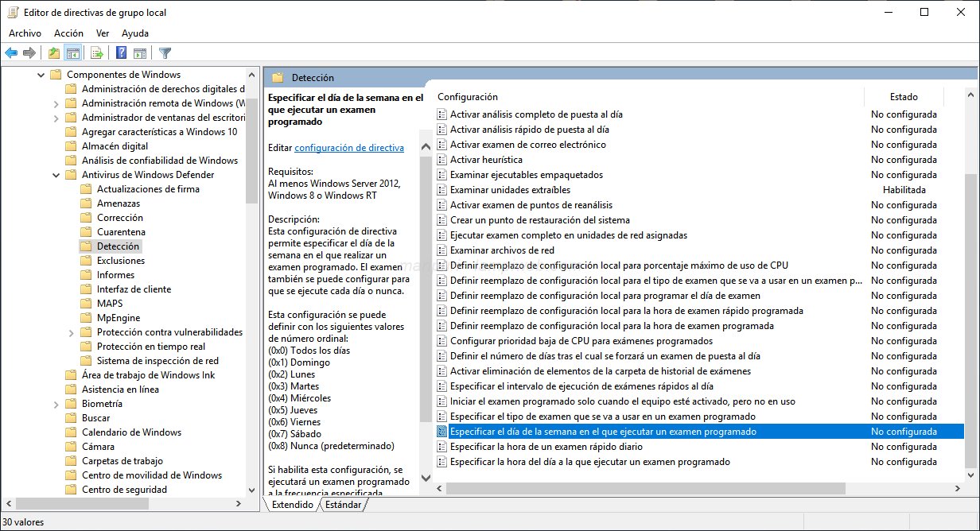Click the policy icon for Examinar archivos de red
The height and width of the screenshot is (531, 980).
pos(442,250)
